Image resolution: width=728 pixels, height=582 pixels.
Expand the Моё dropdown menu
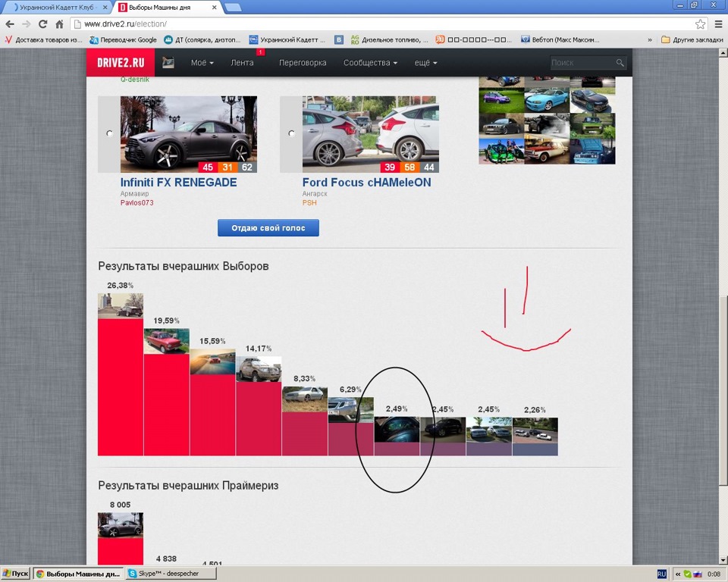pos(202,63)
